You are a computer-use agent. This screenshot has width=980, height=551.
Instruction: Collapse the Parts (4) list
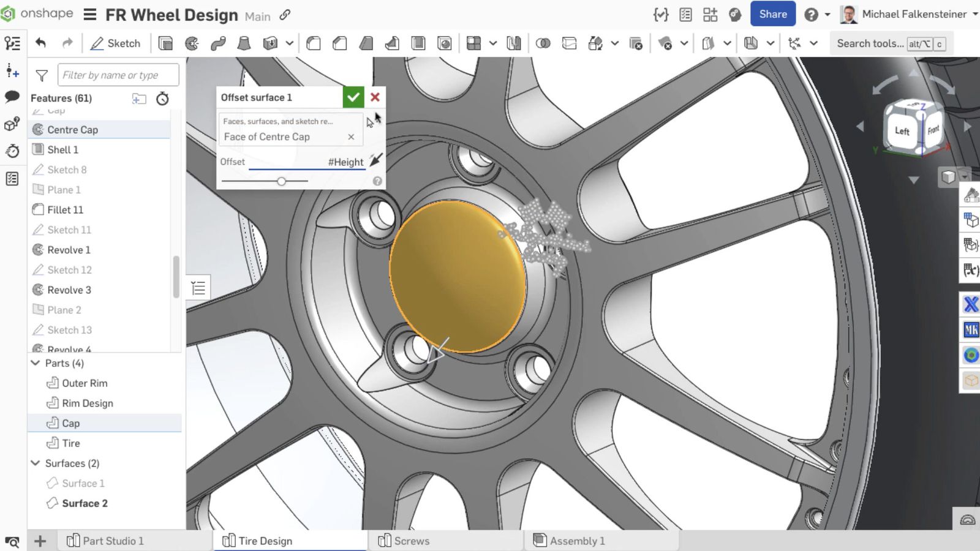click(36, 363)
